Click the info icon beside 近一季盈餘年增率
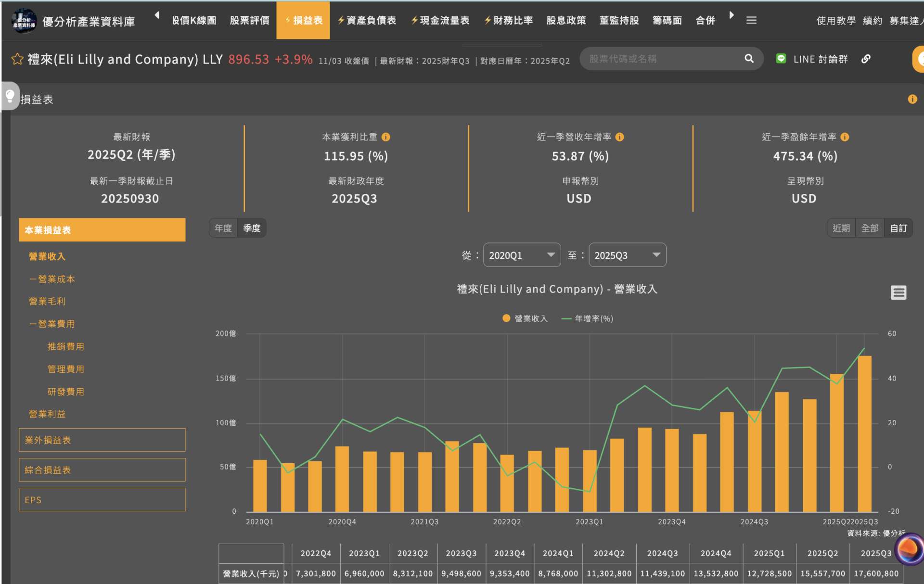The image size is (924, 584). coord(845,137)
